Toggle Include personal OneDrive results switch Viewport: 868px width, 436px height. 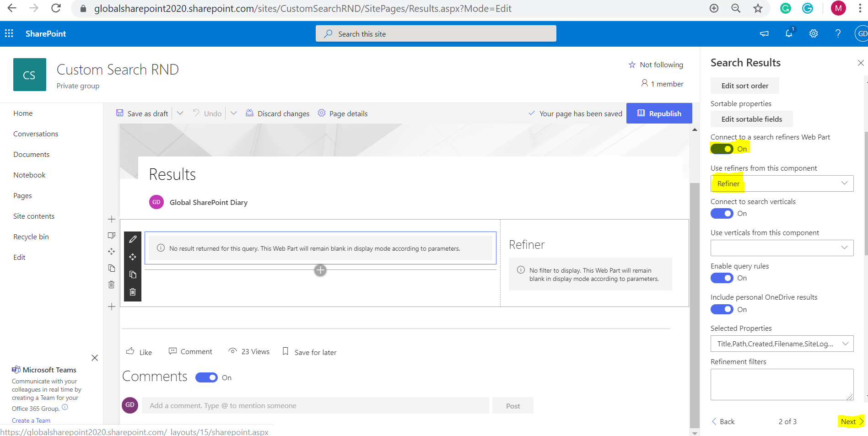tap(722, 309)
